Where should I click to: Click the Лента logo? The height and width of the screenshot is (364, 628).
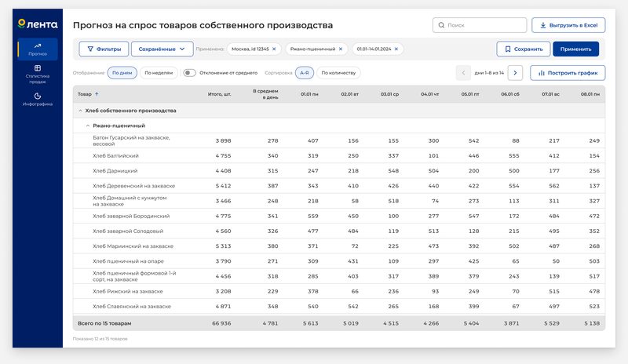[38, 24]
